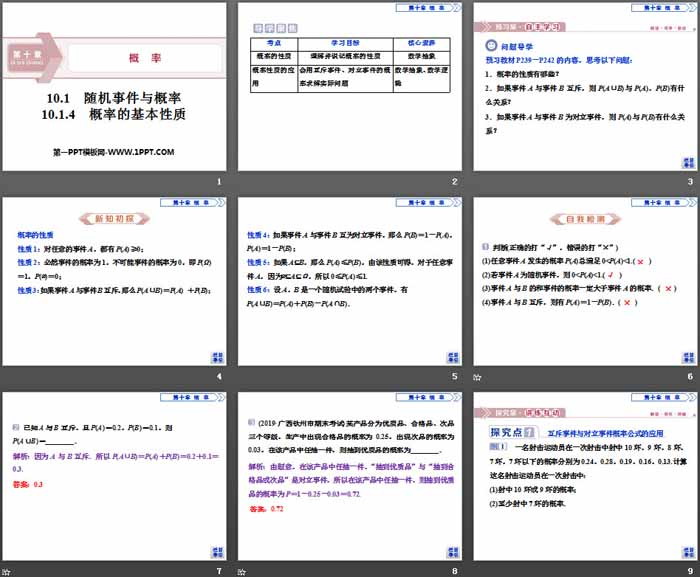Image resolution: width=700 pixels, height=577 pixels.
Task: Click the 性质1 label on slide 4
Action: pos(29,249)
